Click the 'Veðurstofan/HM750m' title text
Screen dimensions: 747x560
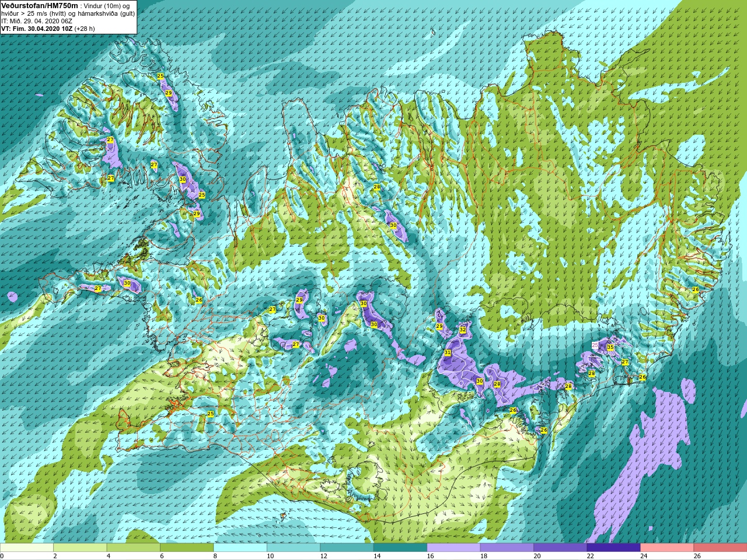click(x=39, y=5)
